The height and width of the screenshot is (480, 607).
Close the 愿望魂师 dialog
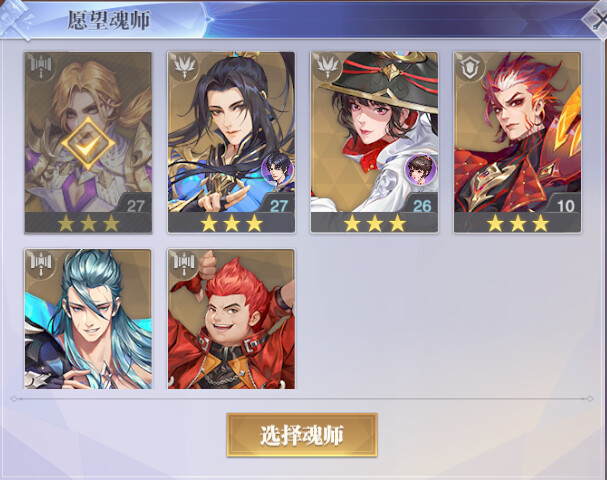(x=598, y=20)
